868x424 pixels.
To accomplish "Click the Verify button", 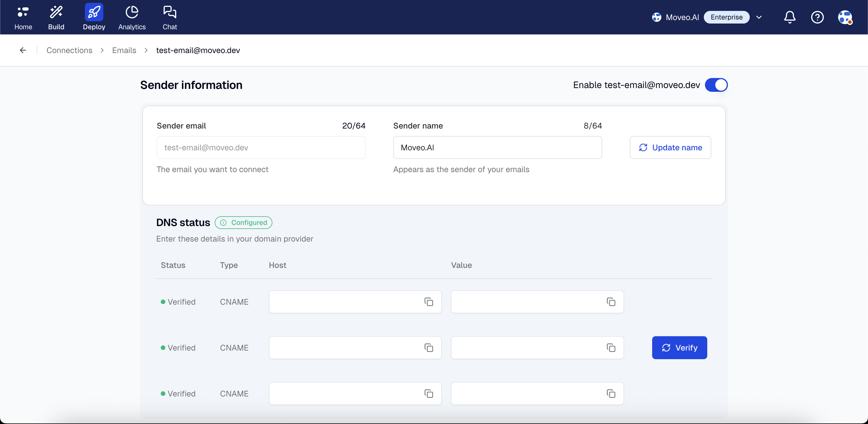I will click(x=679, y=348).
